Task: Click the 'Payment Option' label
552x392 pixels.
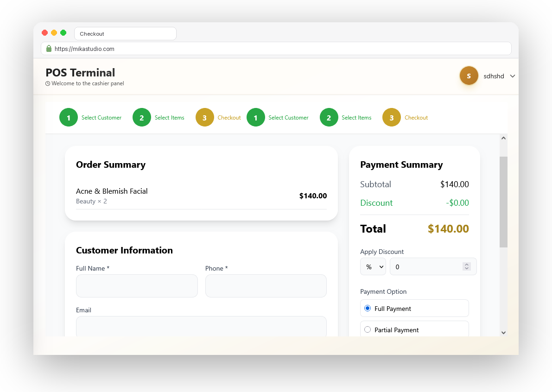Action: click(x=383, y=292)
